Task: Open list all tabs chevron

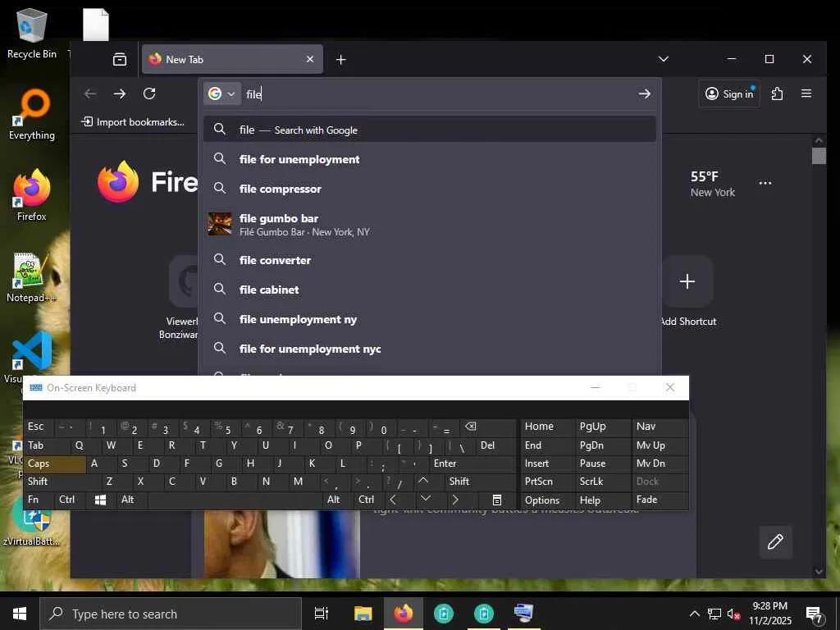Action: tap(663, 59)
